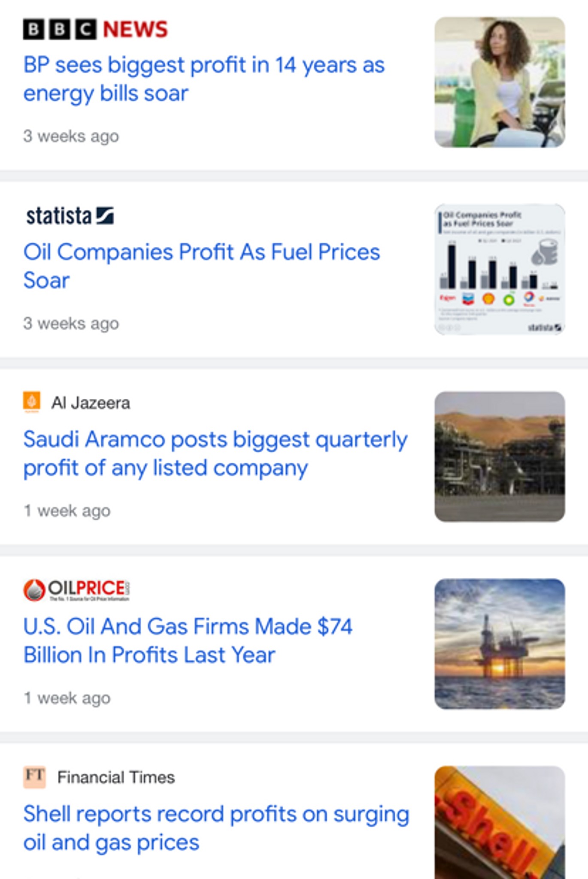Click the woman at petrol pump thumbnail
The height and width of the screenshot is (879, 588).
(x=500, y=82)
